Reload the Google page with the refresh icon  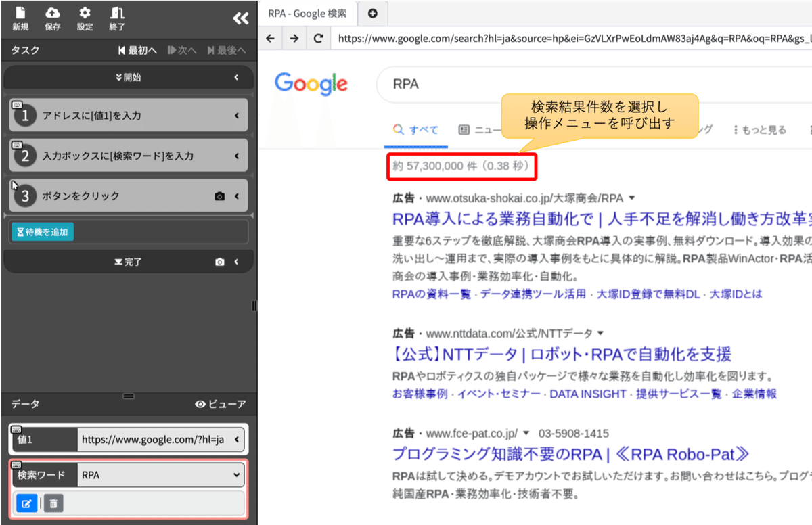[318, 39]
